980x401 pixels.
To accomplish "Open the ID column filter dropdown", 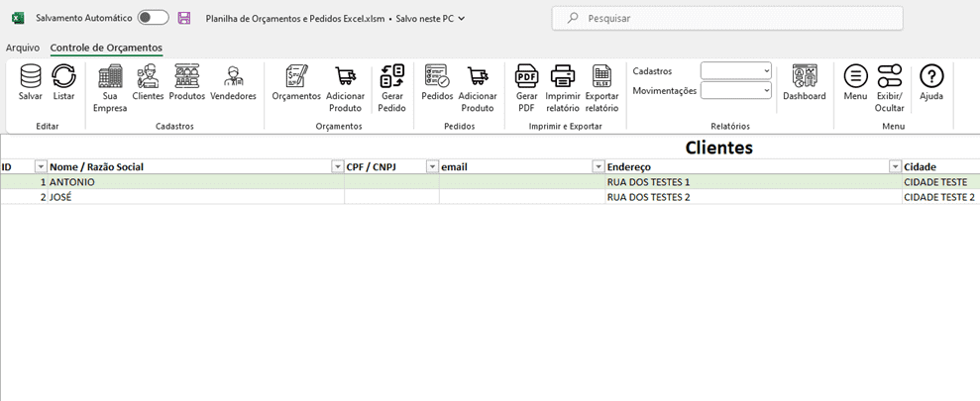I will pos(41,166).
